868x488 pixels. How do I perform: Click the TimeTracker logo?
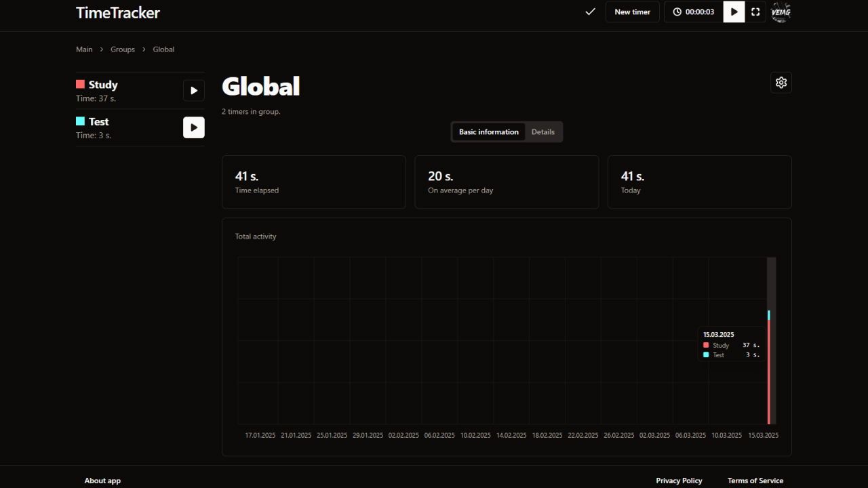coord(118,12)
